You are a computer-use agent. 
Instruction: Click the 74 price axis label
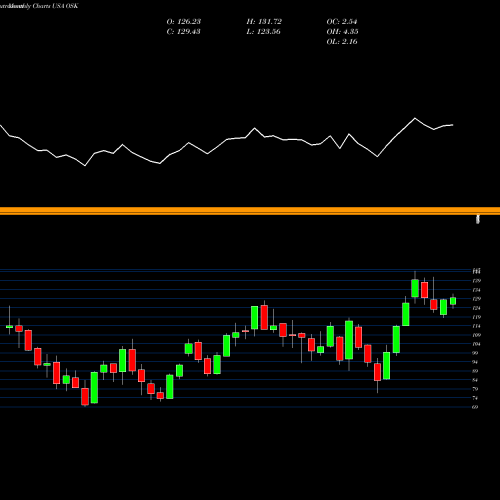(x=475, y=398)
